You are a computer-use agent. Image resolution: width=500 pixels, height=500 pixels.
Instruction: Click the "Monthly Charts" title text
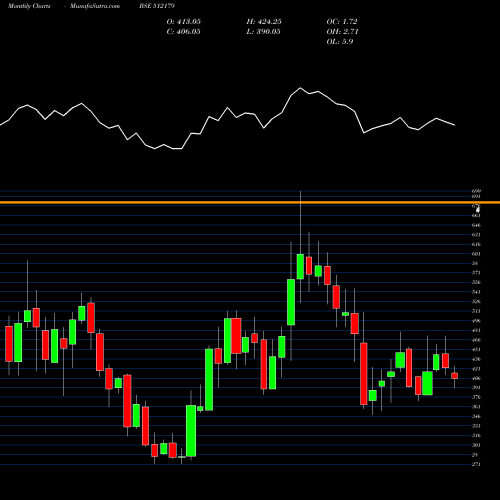(x=29, y=6)
